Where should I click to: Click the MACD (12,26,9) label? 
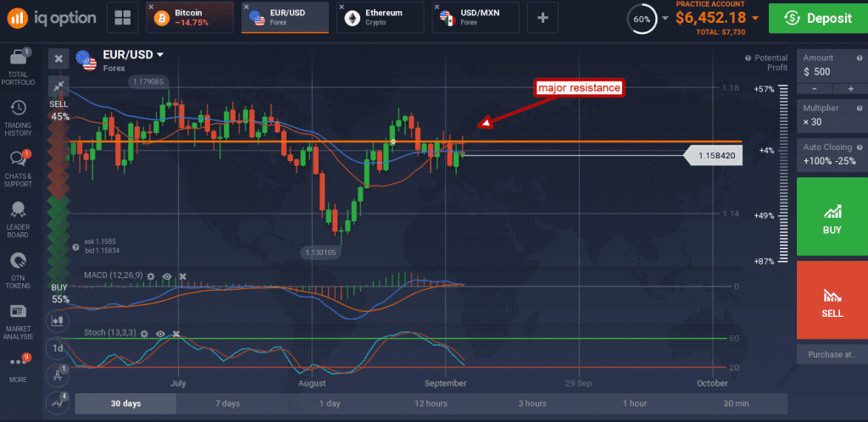coord(113,275)
